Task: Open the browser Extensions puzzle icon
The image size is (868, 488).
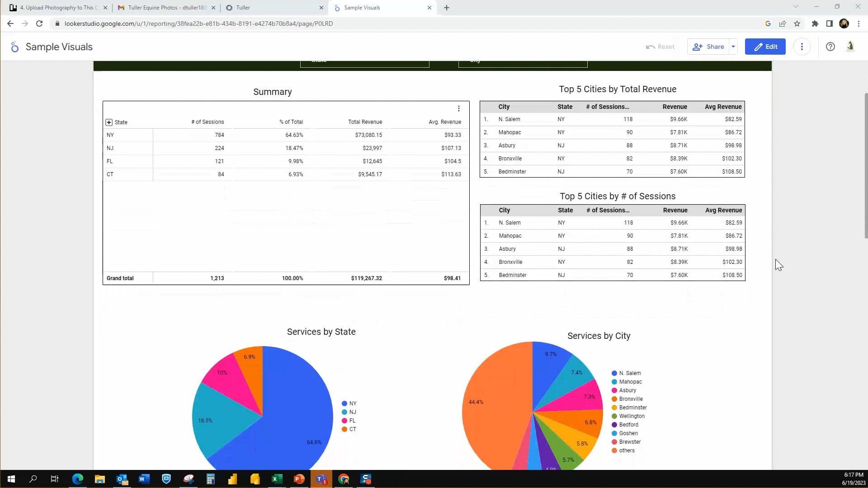Action: 815,23
